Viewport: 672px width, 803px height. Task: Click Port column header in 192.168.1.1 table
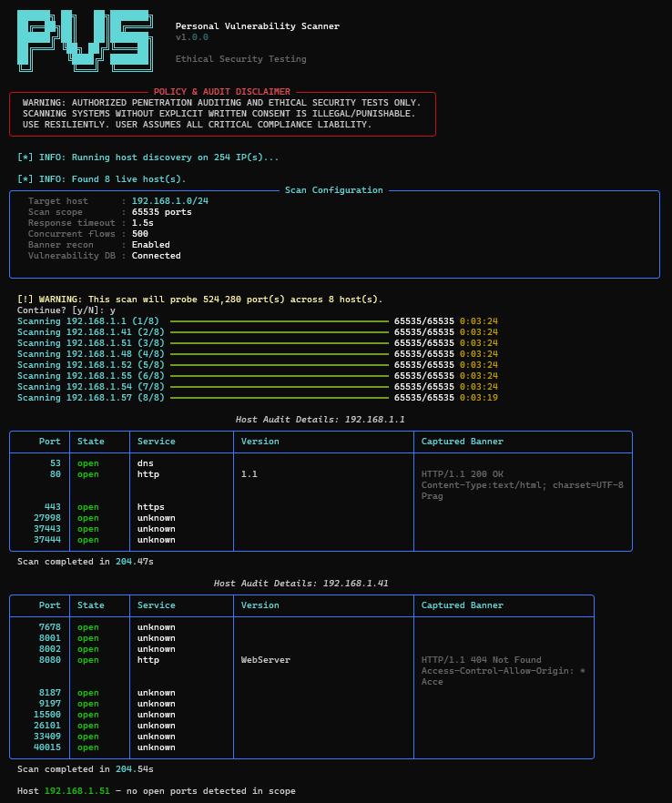pyautogui.click(x=50, y=442)
